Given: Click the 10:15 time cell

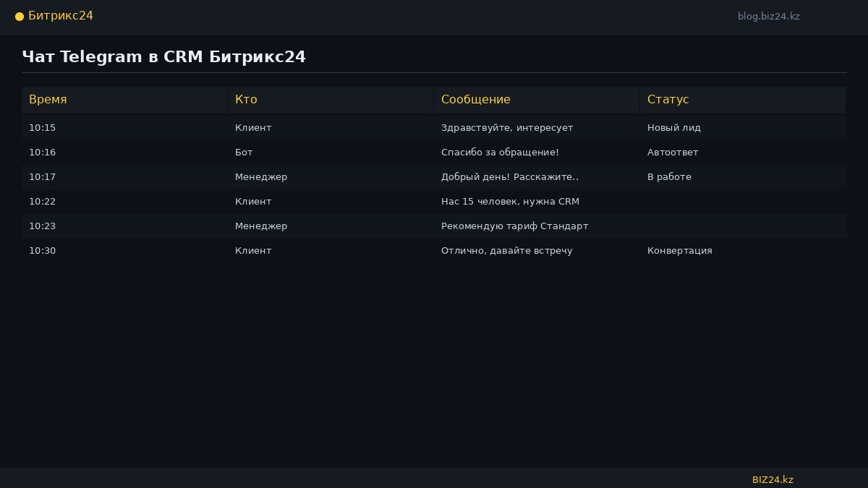Looking at the screenshot, I should pyautogui.click(x=42, y=128).
